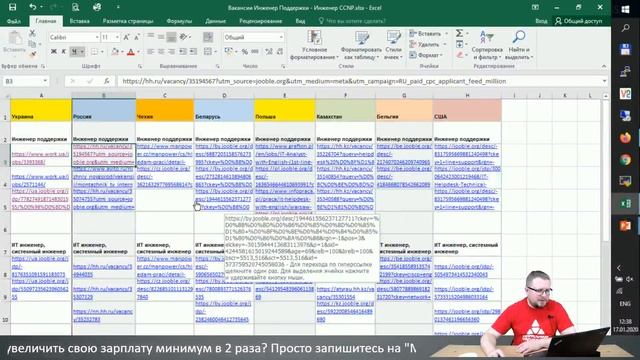This screenshot has width=640, height=360.
Task: Open Alignment group dialog launcher
Action: (218, 66)
